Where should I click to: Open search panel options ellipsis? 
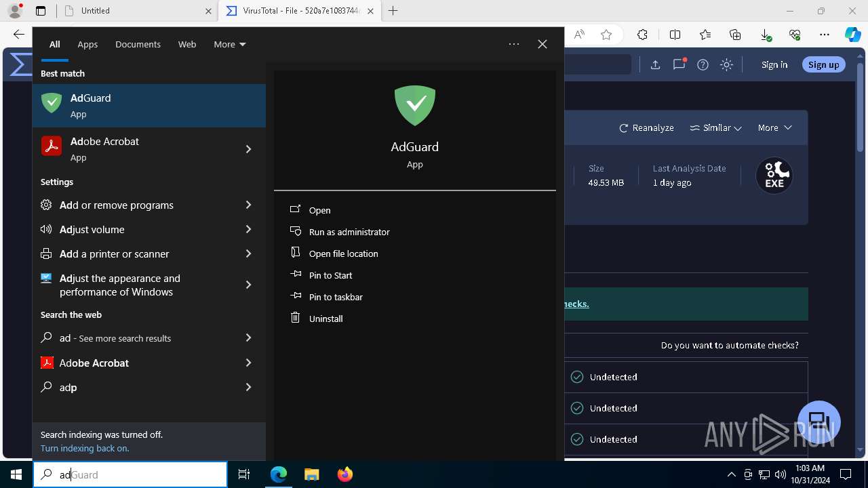point(514,44)
